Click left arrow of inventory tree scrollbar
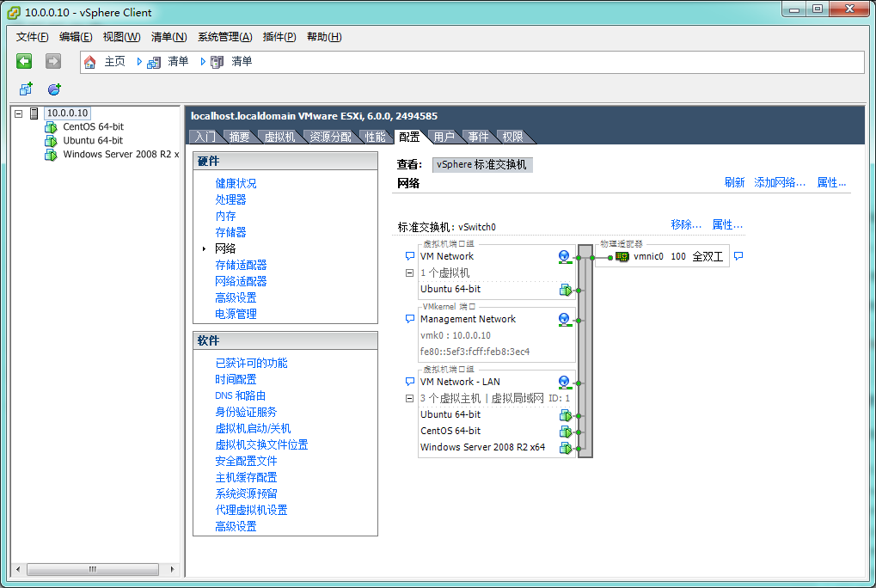 pos(18,570)
